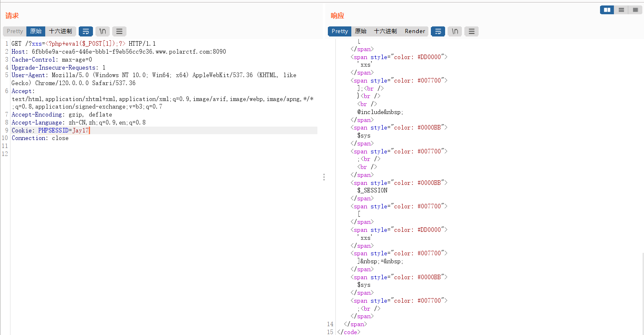
Task: Click the Connection: close line
Action: pos(40,138)
